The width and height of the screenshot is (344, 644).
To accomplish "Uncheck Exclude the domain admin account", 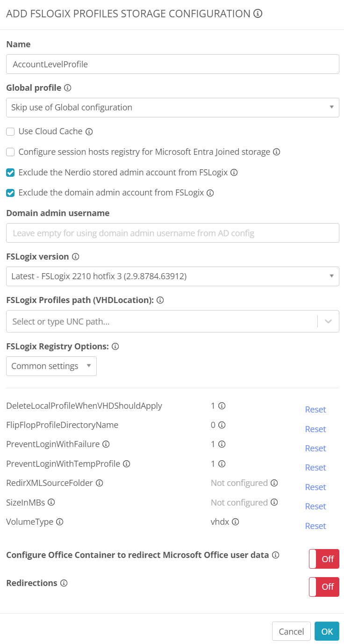I will click(10, 193).
